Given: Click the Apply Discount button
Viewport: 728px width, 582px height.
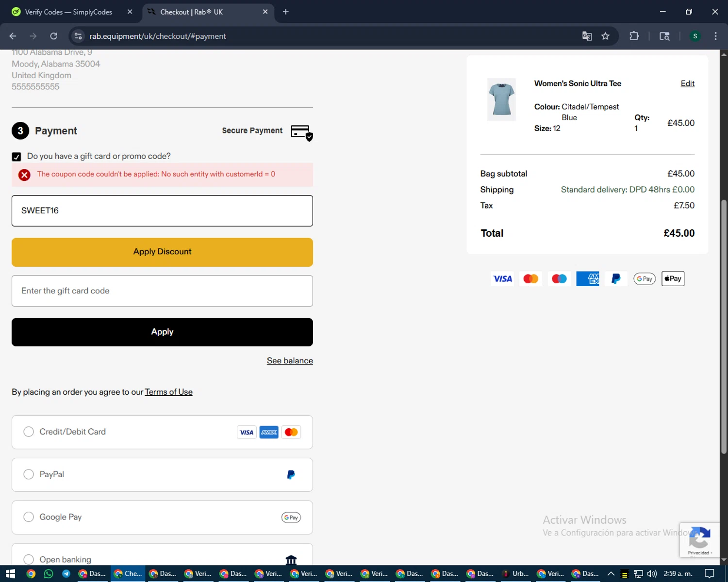Looking at the screenshot, I should pyautogui.click(x=162, y=252).
